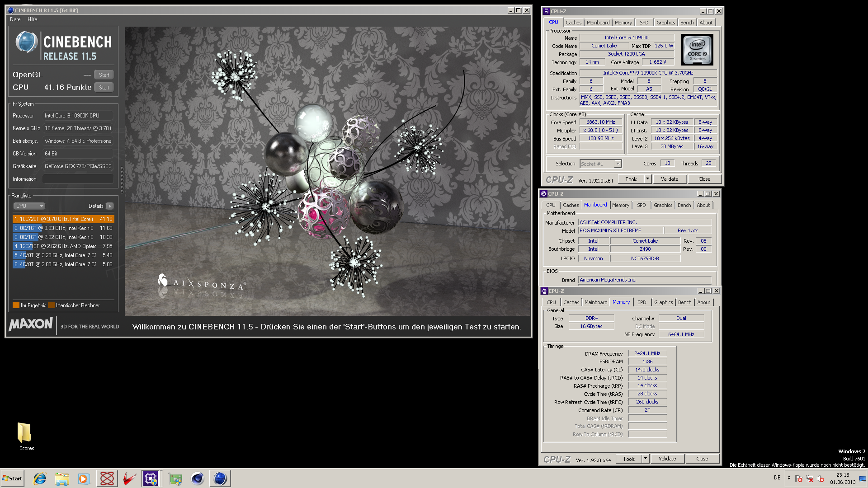Select ranking row 8C/16T 11.69

point(63,228)
